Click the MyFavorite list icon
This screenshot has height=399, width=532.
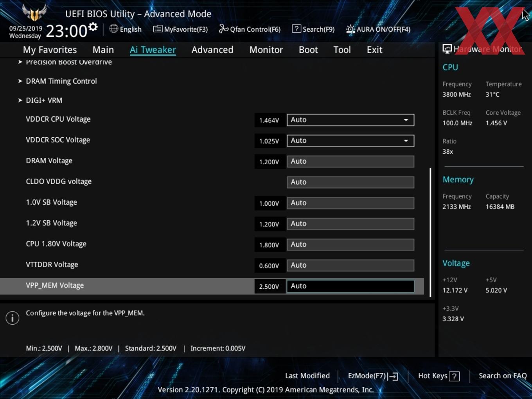pyautogui.click(x=158, y=29)
